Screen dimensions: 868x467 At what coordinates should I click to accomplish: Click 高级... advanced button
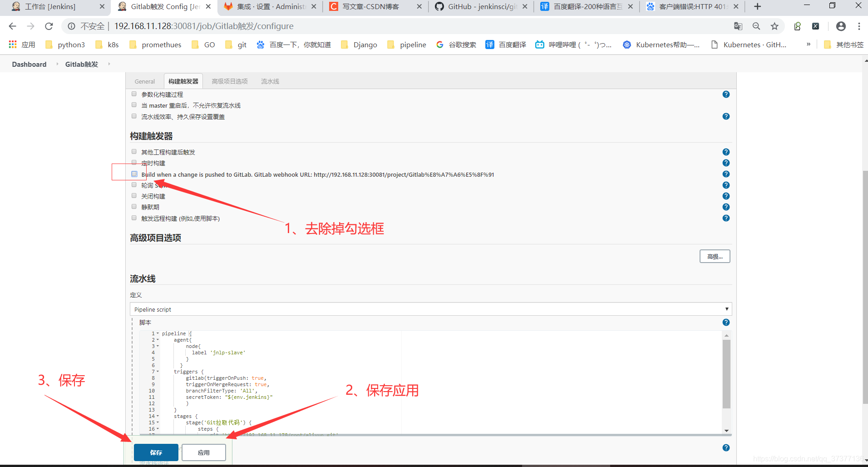click(x=715, y=257)
